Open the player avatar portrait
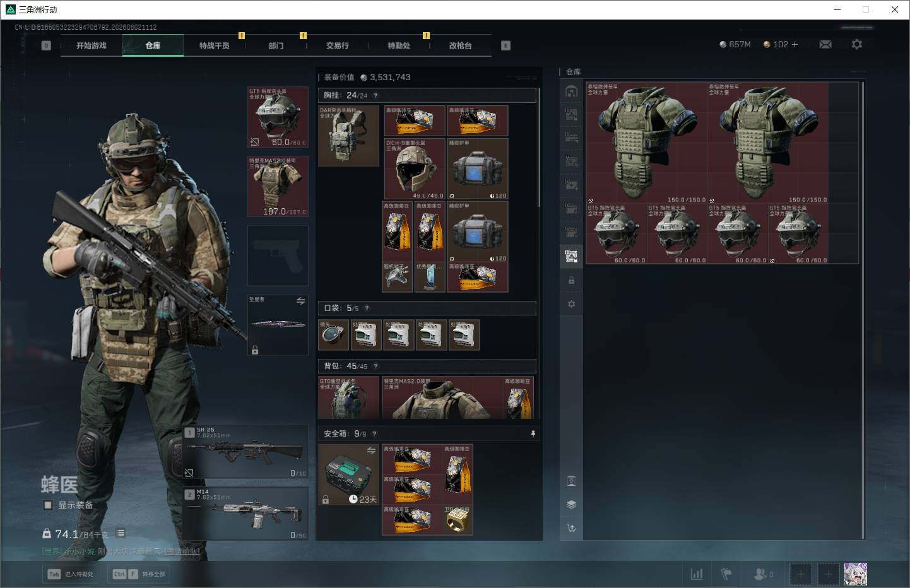 [856, 574]
